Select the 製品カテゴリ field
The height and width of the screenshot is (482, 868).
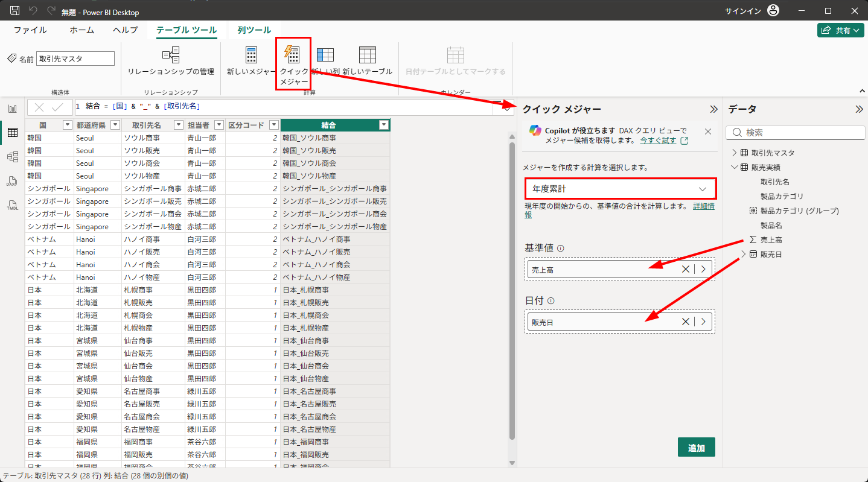782,196
